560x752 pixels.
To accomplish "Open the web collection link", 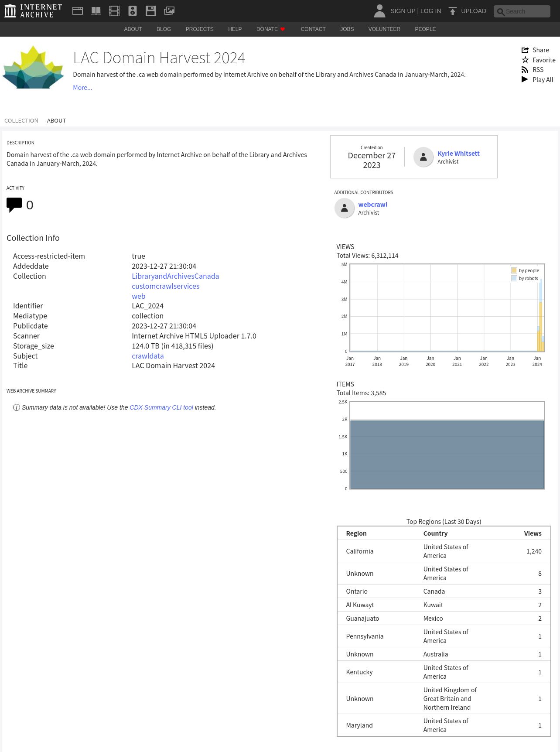I will (139, 296).
